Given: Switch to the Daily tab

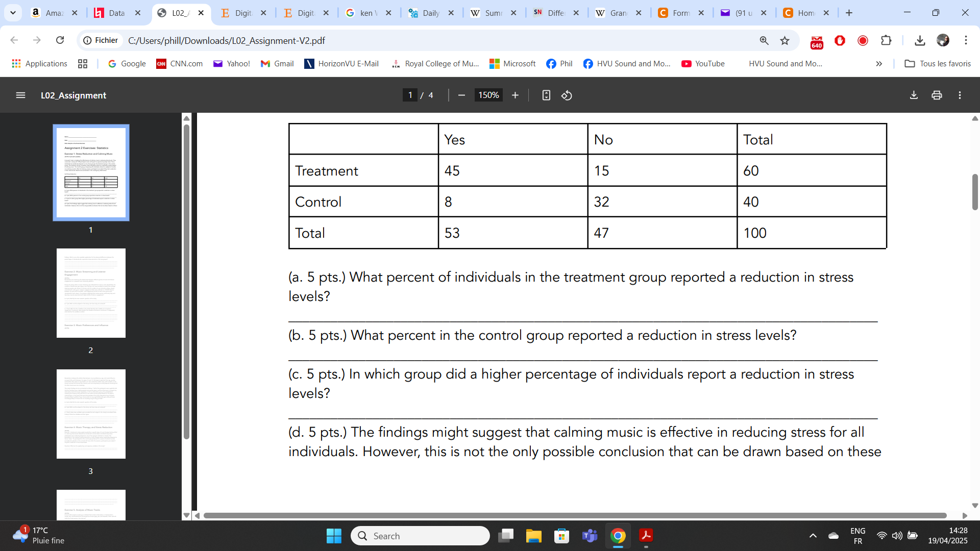Looking at the screenshot, I should 430,13.
